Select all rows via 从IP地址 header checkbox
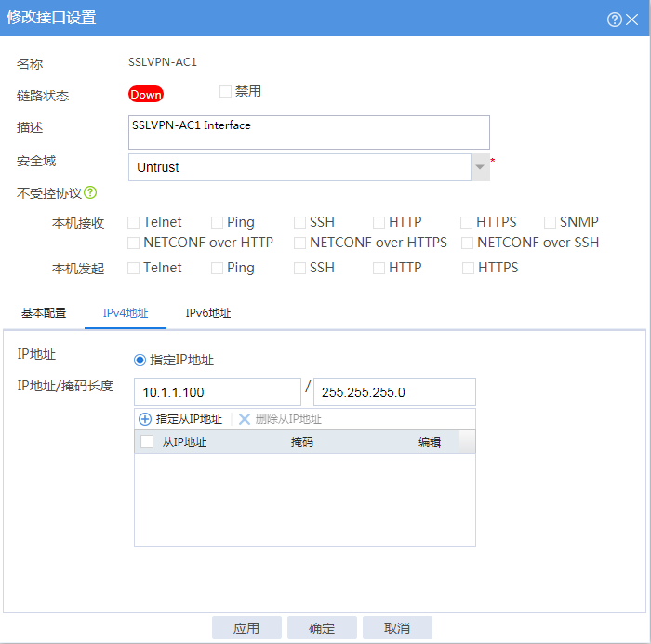This screenshot has height=644, width=651. click(147, 442)
